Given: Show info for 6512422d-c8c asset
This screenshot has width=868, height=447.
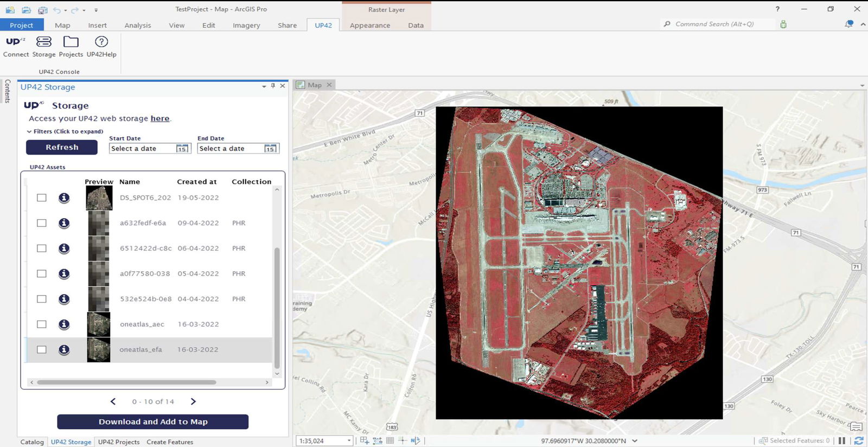Looking at the screenshot, I should (64, 248).
